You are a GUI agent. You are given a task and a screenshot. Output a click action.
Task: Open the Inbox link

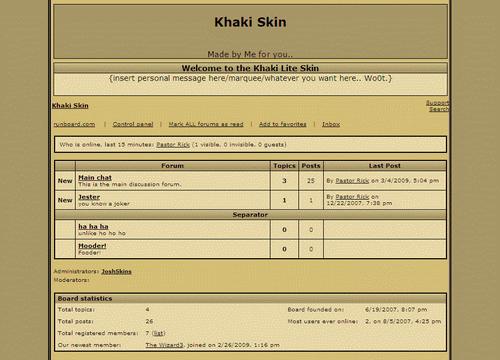331,124
